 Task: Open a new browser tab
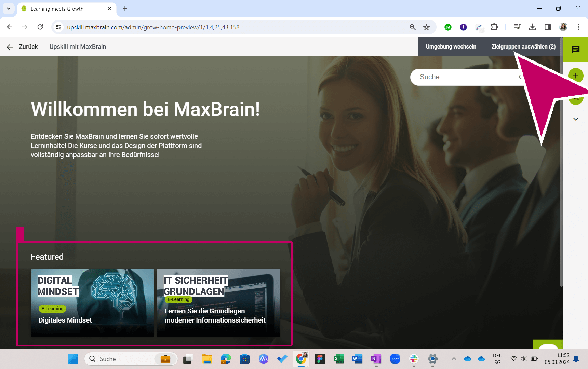point(125,9)
